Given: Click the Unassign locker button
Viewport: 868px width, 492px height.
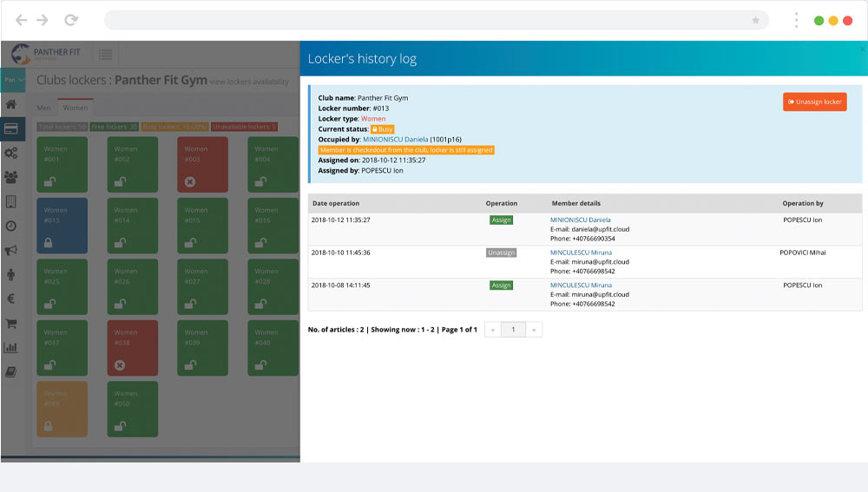Looking at the screenshot, I should pos(814,102).
